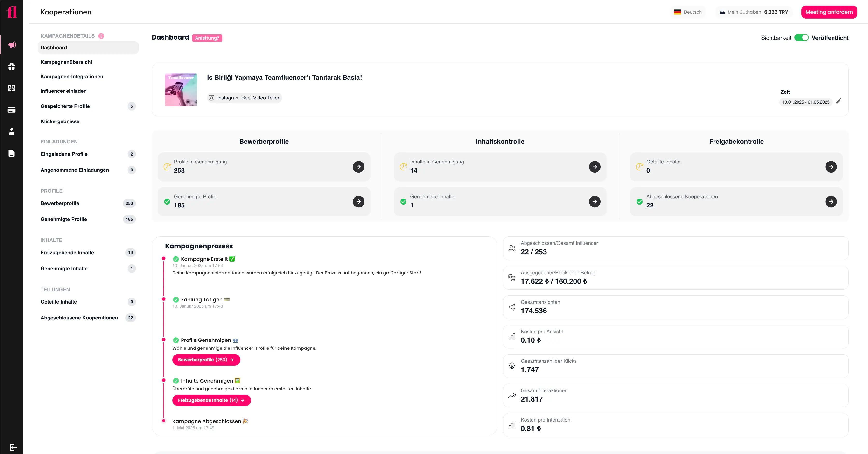Image resolution: width=868 pixels, height=454 pixels.
Task: Click the chart icon of Kosten pro Ansicht
Action: [512, 337]
